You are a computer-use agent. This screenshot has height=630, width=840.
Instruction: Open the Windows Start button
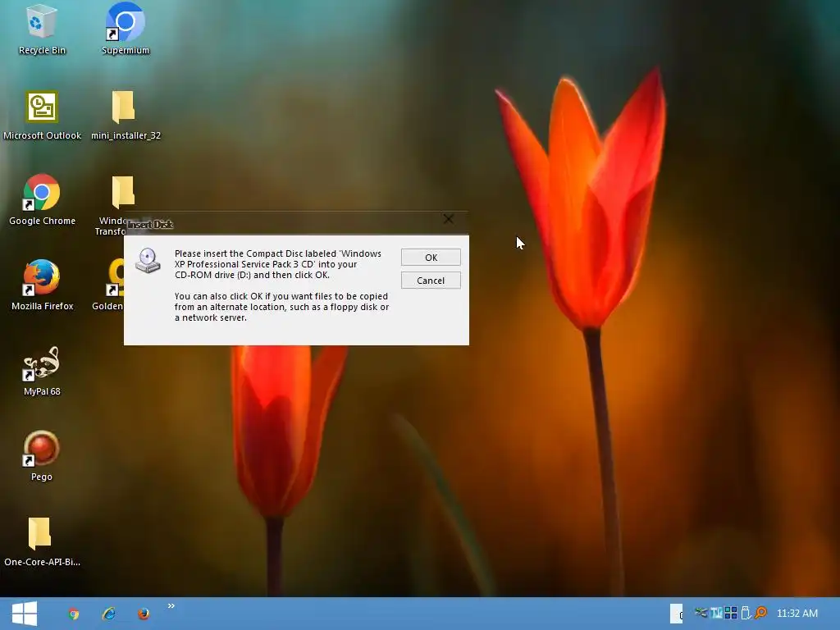(x=25, y=614)
